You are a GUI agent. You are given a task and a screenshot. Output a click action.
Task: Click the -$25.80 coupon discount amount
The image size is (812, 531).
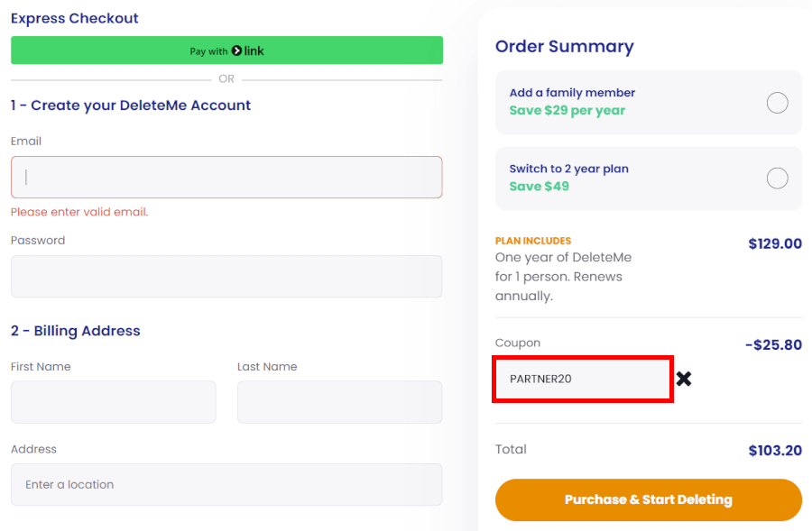click(773, 345)
